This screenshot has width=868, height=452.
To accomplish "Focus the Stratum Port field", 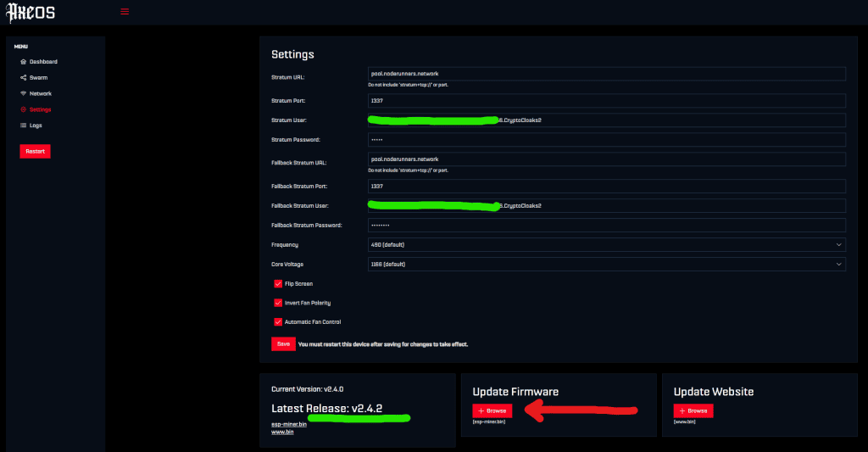I will pyautogui.click(x=607, y=101).
